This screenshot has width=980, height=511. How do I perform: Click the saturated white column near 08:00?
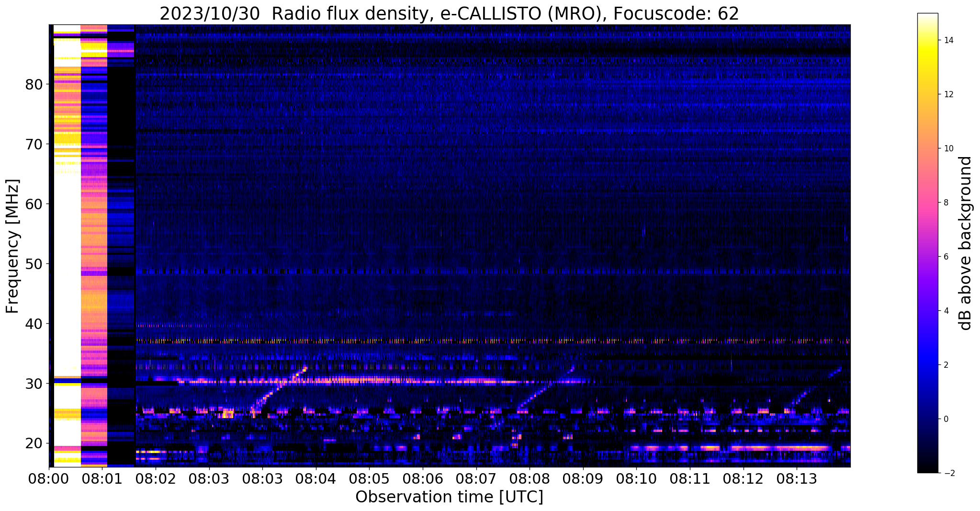tap(67, 246)
